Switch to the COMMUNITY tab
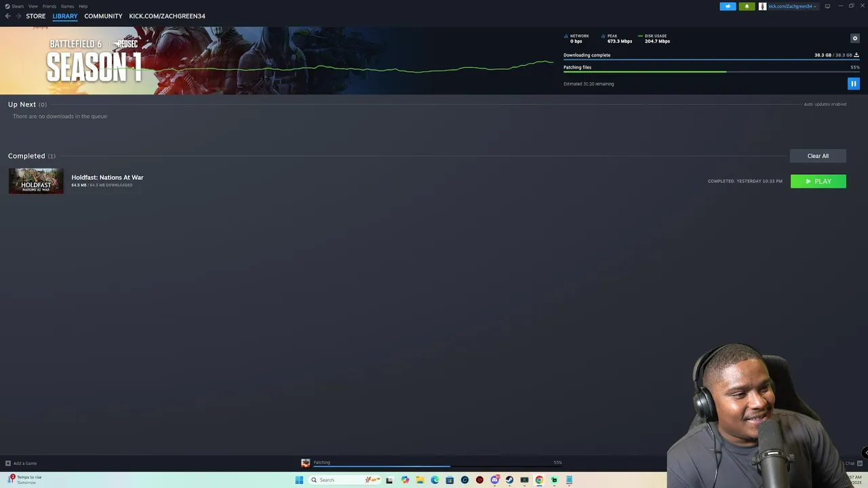This screenshot has height=488, width=868. tap(103, 16)
